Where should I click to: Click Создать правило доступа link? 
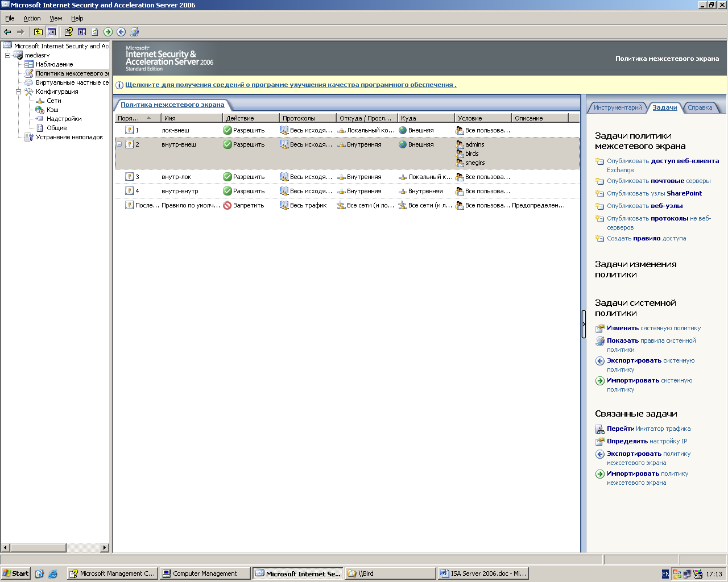646,239
